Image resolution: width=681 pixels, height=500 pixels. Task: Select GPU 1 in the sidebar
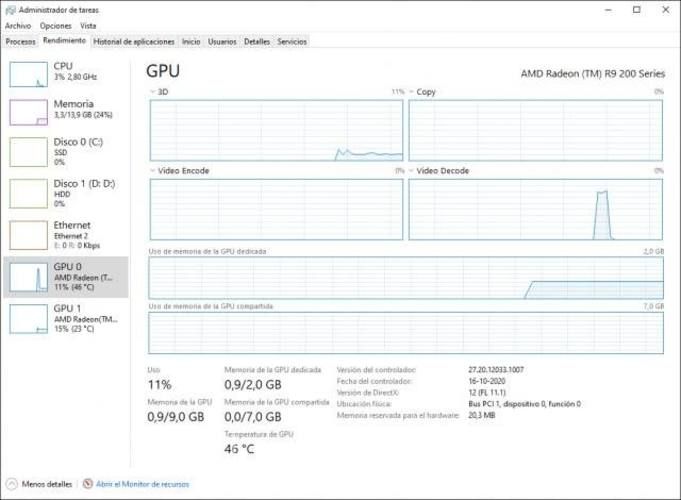[66, 318]
